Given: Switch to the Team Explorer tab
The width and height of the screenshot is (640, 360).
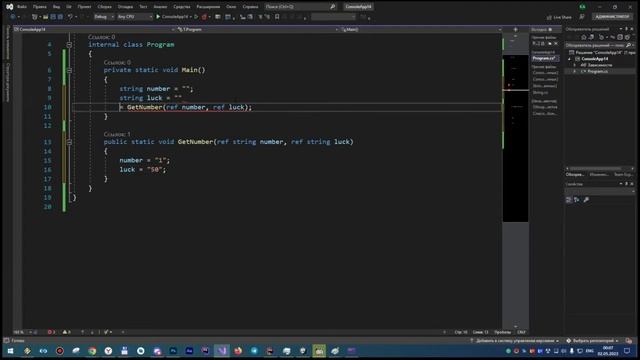Looking at the screenshot, I should click(x=623, y=175).
